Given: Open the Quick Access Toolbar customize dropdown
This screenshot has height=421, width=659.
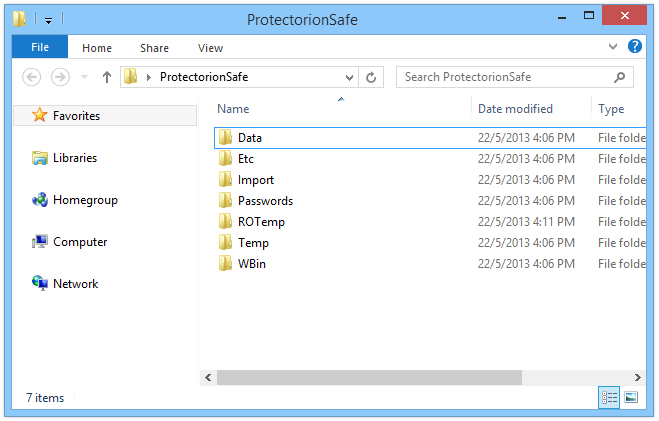Looking at the screenshot, I should coord(49,20).
